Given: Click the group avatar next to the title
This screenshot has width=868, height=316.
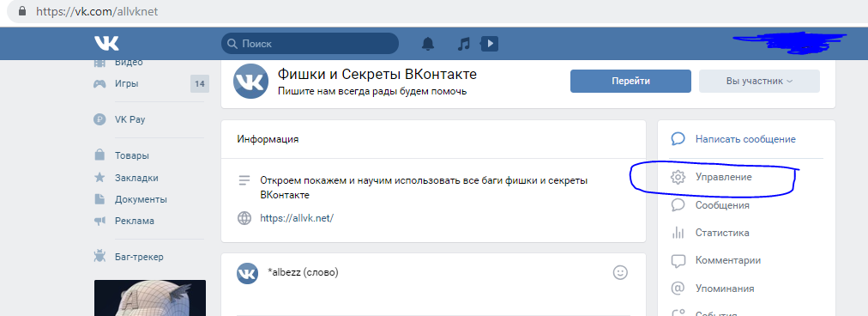Looking at the screenshot, I should pyautogui.click(x=250, y=82).
